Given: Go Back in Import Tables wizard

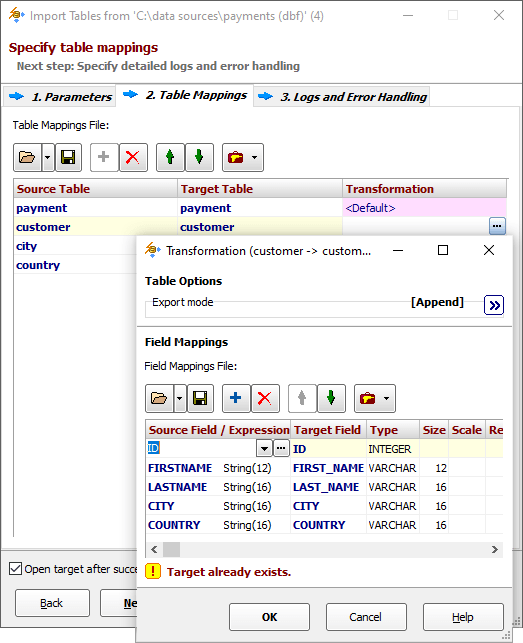Looking at the screenshot, I should (x=52, y=603).
